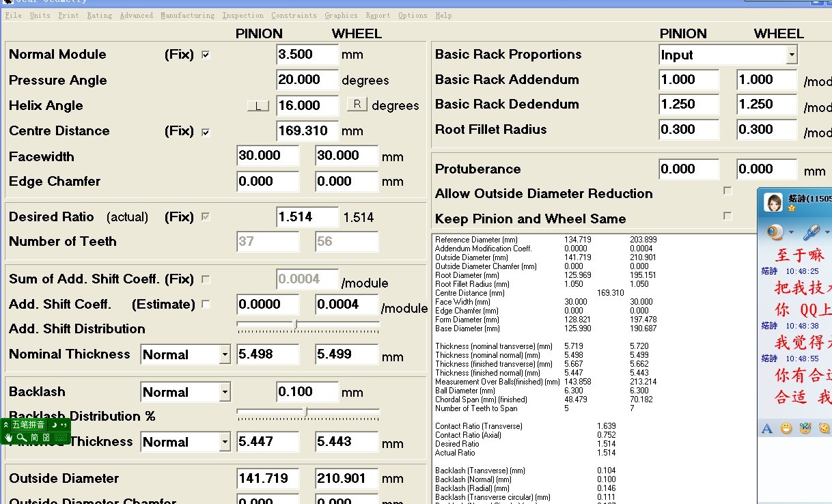This screenshot has width=832, height=504.
Task: Click the Pinion Root Fillet Radius field
Action: (x=689, y=130)
